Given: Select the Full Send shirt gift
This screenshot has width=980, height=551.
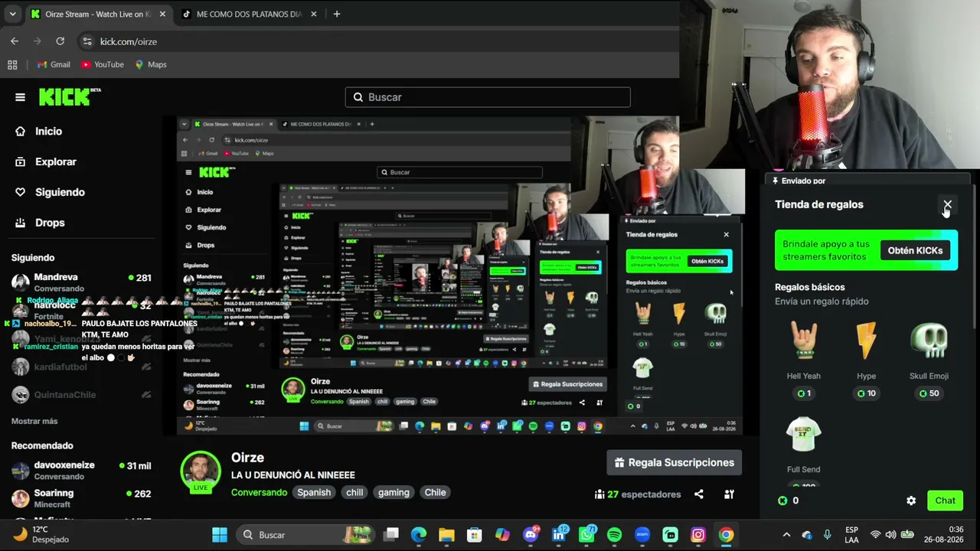Looking at the screenshot, I should (x=803, y=450).
